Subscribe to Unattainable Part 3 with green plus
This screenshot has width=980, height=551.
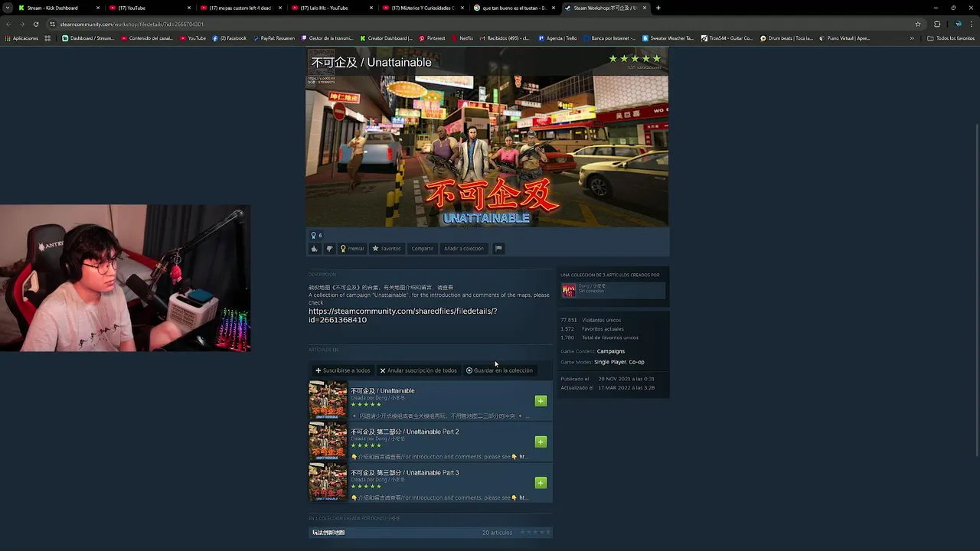[541, 483]
